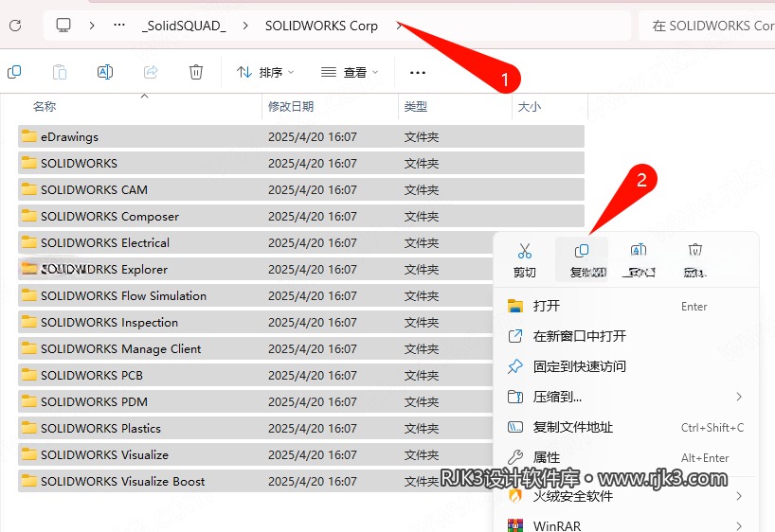Open the toolbar See more ellipsis
The width and height of the screenshot is (775, 532).
tap(418, 73)
